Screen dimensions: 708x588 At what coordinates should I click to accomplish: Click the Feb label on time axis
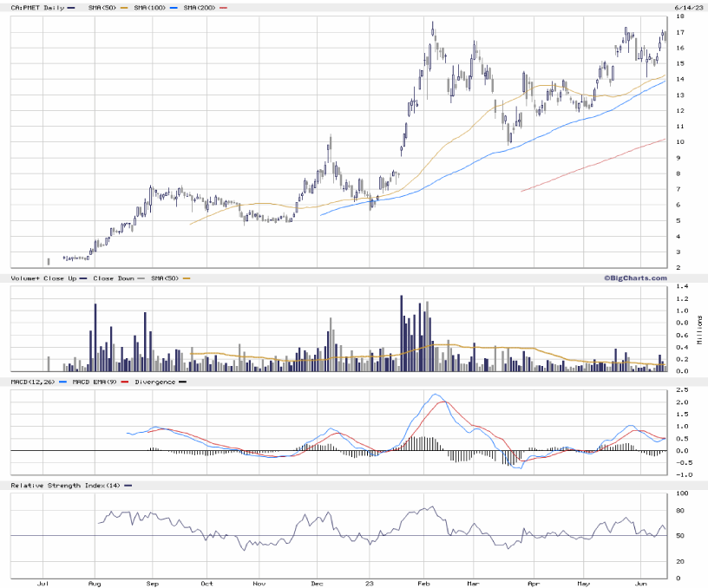coord(423,582)
